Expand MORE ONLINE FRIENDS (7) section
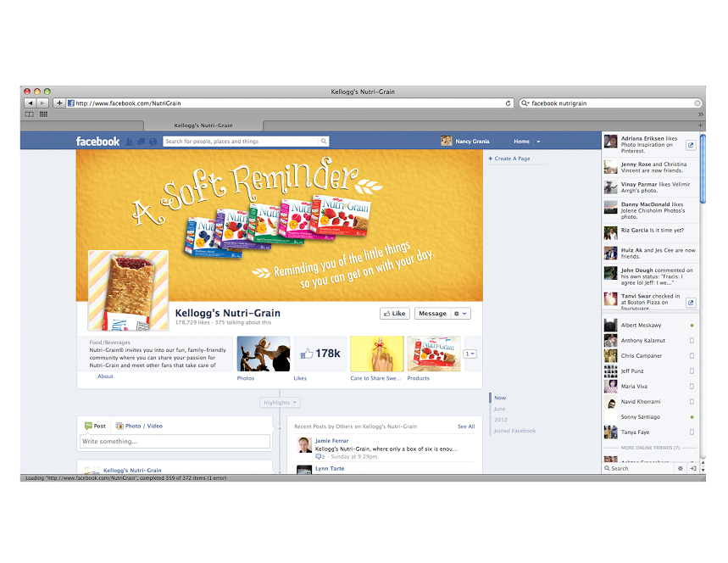This screenshot has height=563, width=728. coord(650,448)
